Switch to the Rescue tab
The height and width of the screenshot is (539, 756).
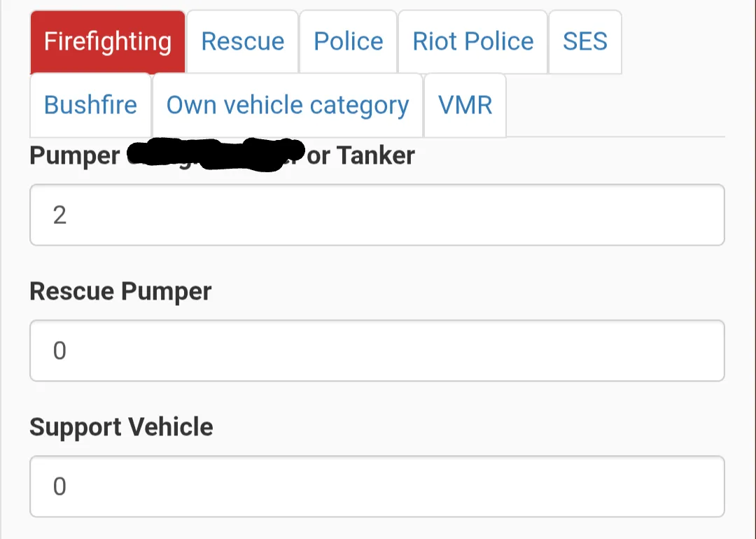[x=242, y=42]
